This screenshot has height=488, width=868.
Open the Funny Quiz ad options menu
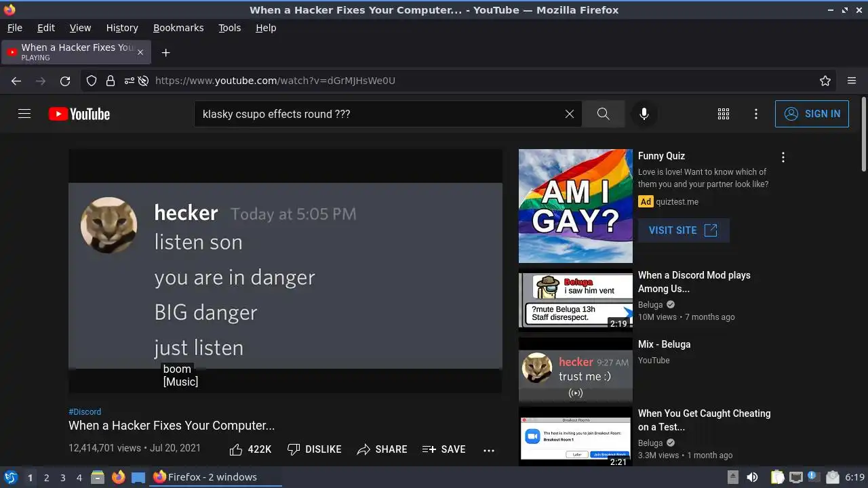tap(783, 157)
